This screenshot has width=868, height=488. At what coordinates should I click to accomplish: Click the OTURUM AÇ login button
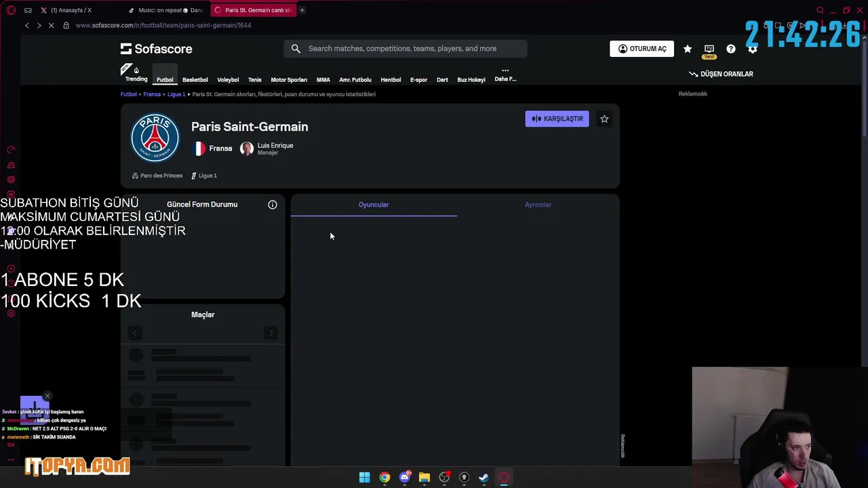tap(642, 49)
